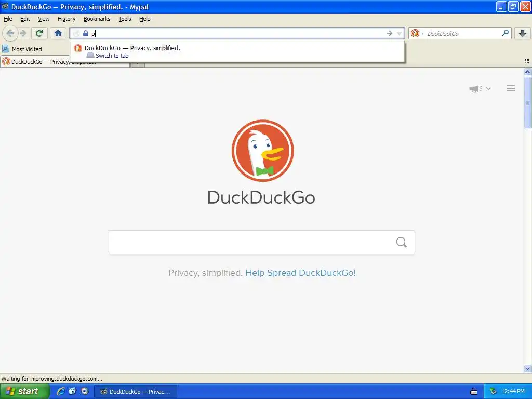Viewport: 532px width, 399px height.
Task: Click the DuckDuckGo taskbar window button
Action: click(x=136, y=392)
